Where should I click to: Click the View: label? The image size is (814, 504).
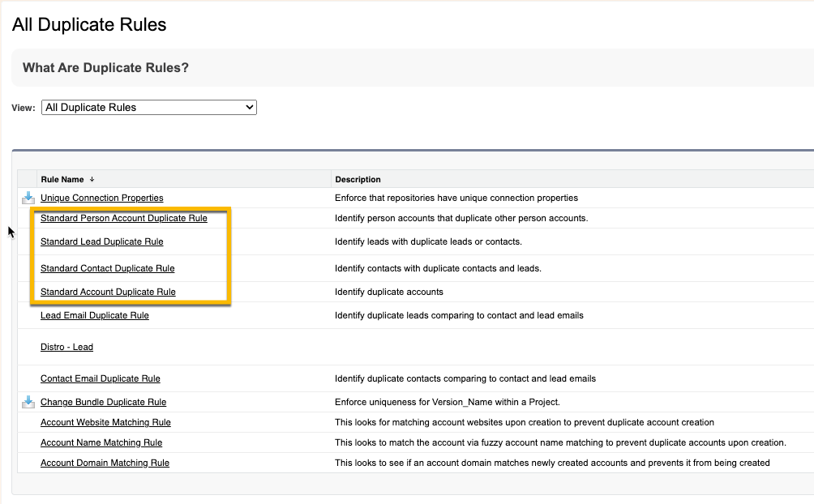point(24,108)
